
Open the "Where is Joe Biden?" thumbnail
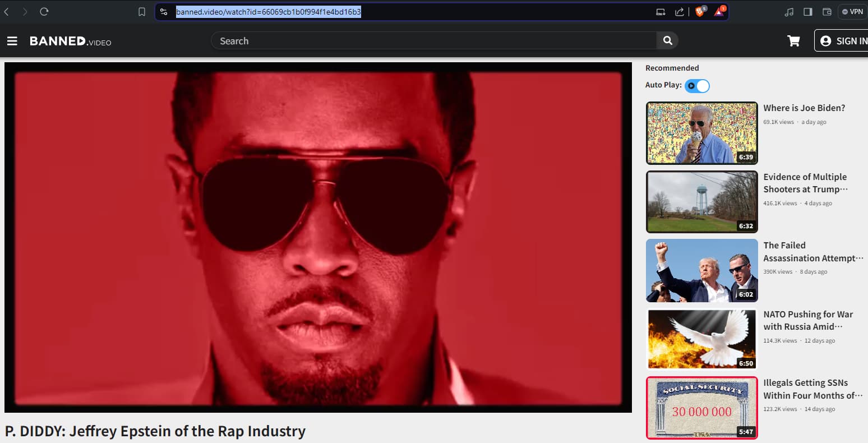click(701, 133)
